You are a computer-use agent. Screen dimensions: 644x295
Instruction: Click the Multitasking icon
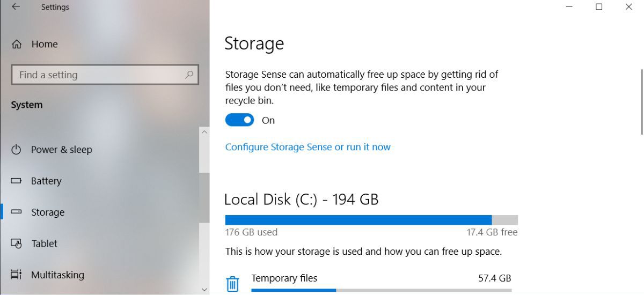(x=17, y=275)
